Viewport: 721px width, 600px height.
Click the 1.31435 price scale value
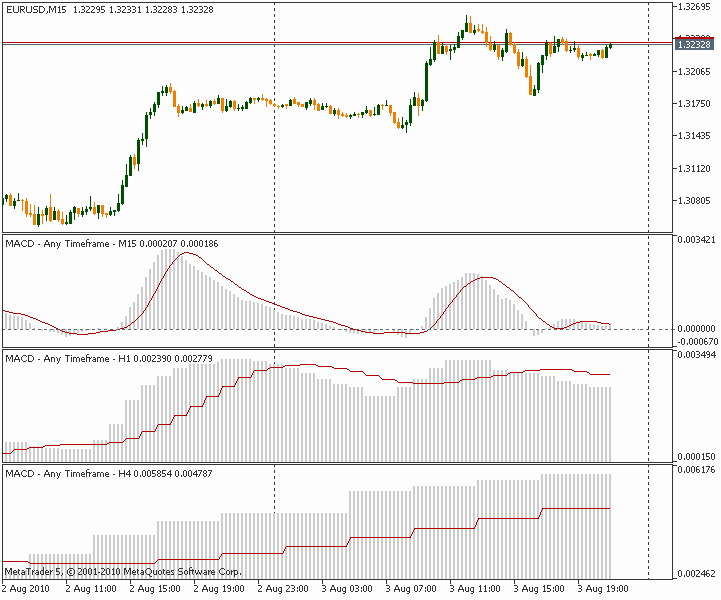(x=694, y=137)
